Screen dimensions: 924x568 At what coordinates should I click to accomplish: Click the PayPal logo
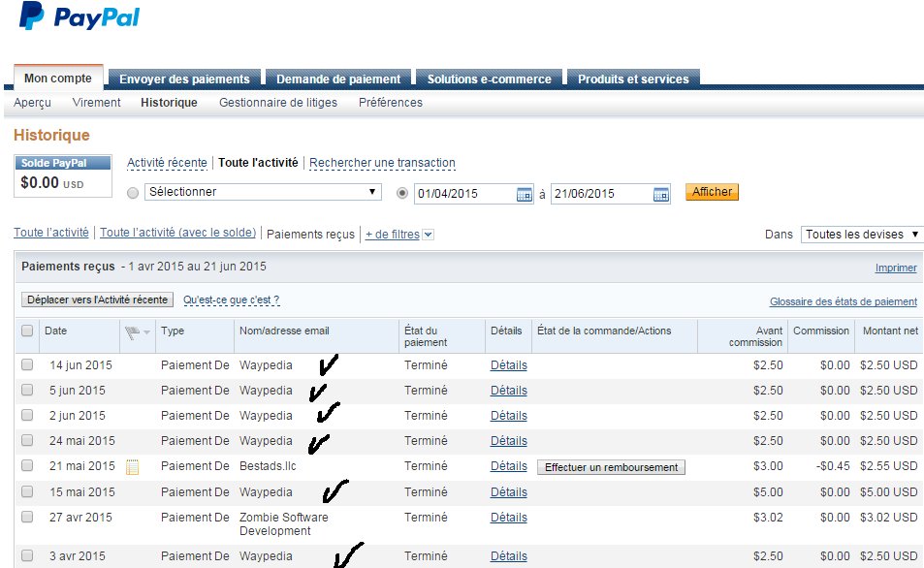click(79, 16)
